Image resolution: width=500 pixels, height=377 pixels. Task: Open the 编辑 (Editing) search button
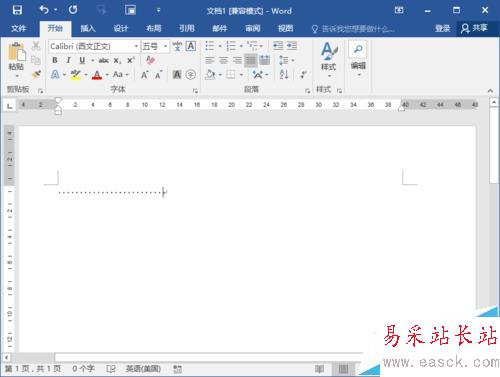click(x=358, y=59)
